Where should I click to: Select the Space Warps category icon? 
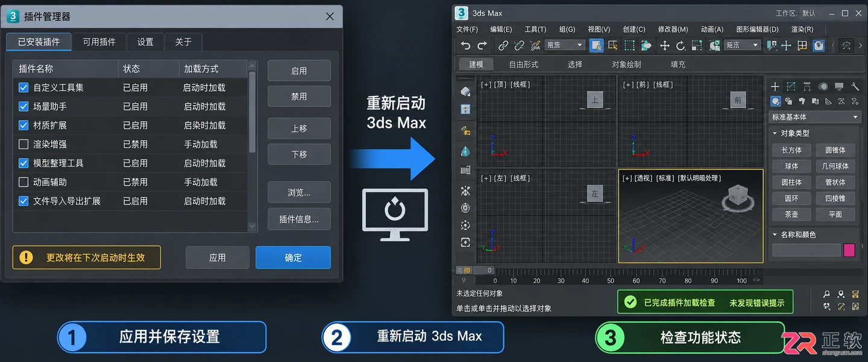coord(841,101)
